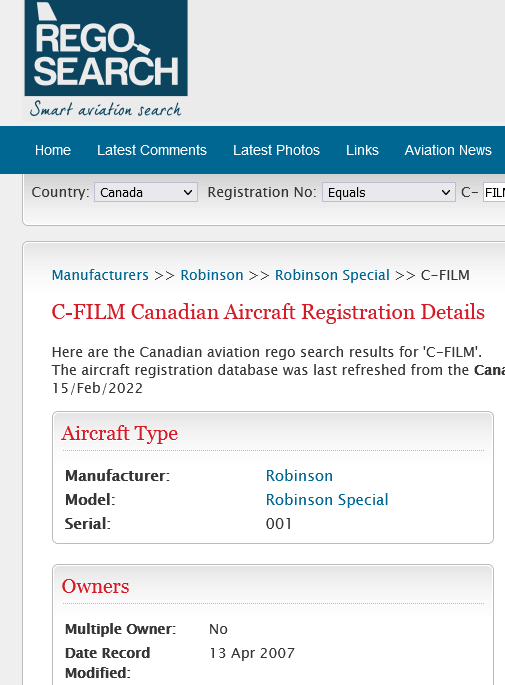The width and height of the screenshot is (505, 685).
Task: Open the Home menu item
Action: [53, 150]
